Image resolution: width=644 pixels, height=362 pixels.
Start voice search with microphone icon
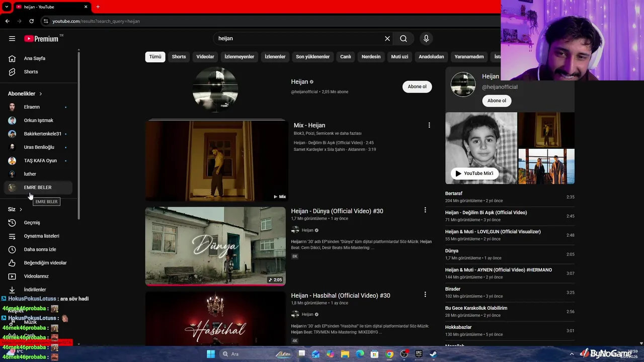click(x=426, y=39)
